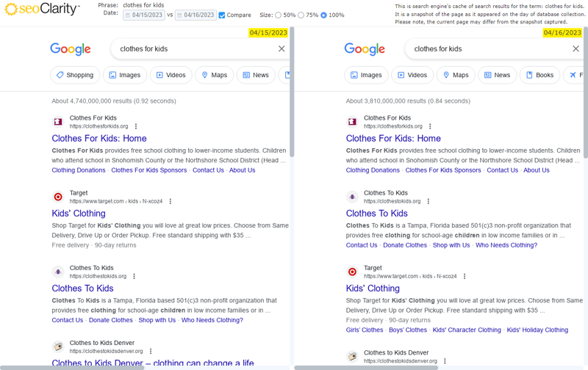Viewport: 588px width, 370px height.
Task: Click Clothes For Kids favicon in right panel
Action: (352, 122)
